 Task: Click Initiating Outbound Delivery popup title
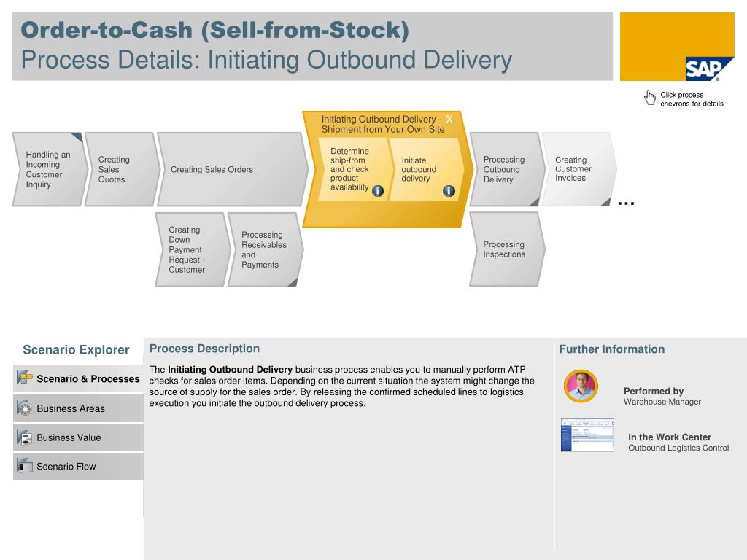coord(382,124)
